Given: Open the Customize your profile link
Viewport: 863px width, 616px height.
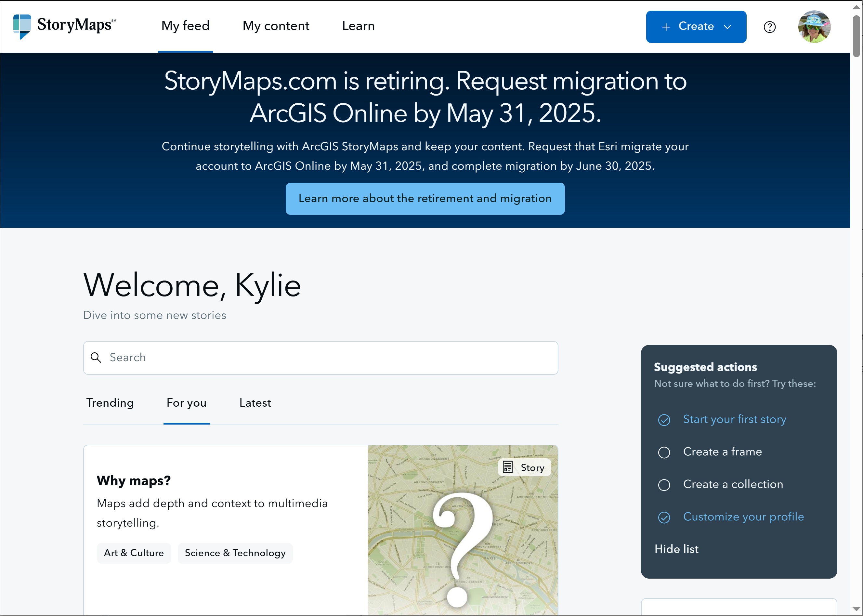Looking at the screenshot, I should click(x=743, y=517).
